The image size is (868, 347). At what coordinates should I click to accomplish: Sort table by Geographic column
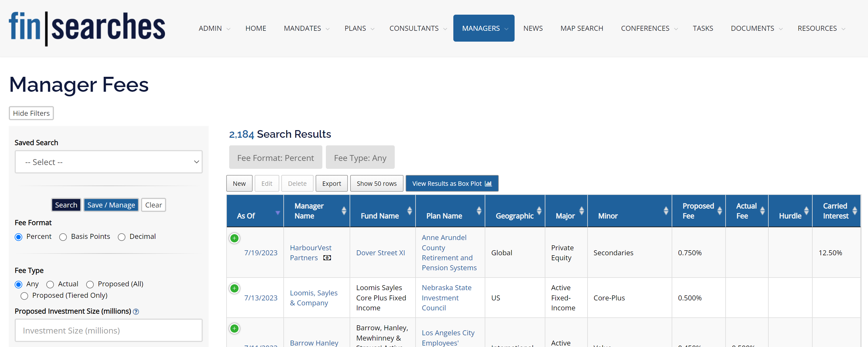(x=539, y=211)
